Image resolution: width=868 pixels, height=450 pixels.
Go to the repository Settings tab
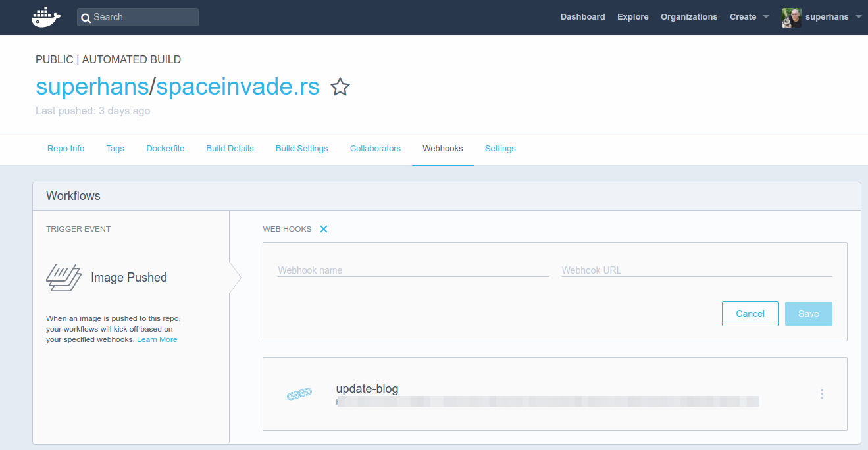tap(500, 149)
